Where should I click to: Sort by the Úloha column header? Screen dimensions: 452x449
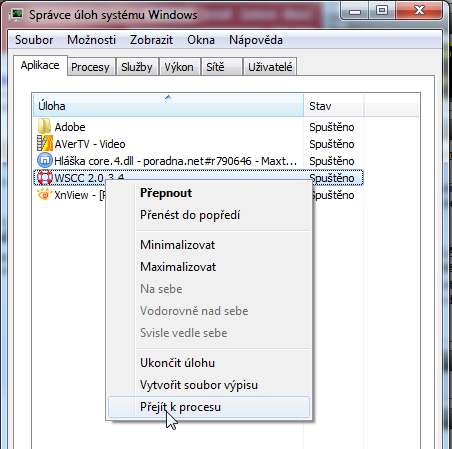point(168,106)
